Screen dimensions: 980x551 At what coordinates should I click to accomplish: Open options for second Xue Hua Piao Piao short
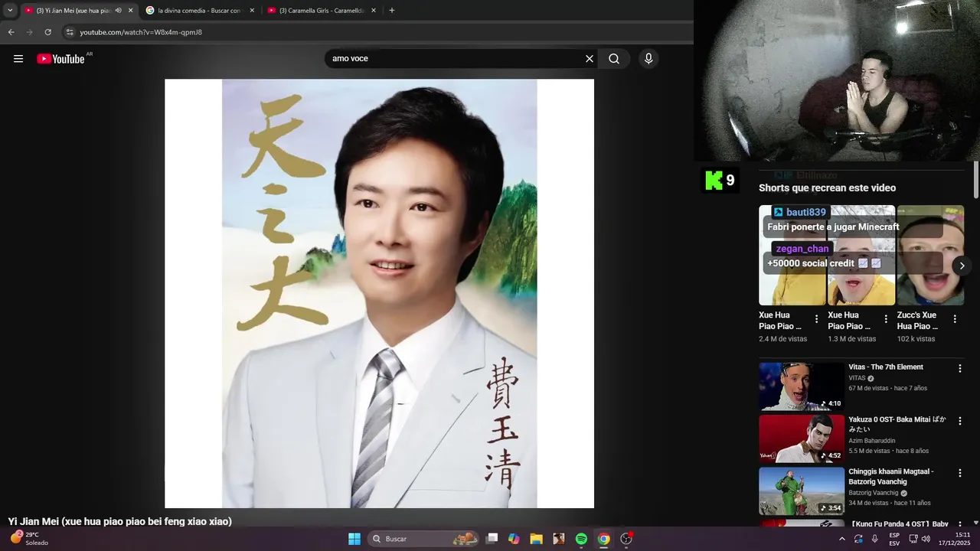coord(886,319)
